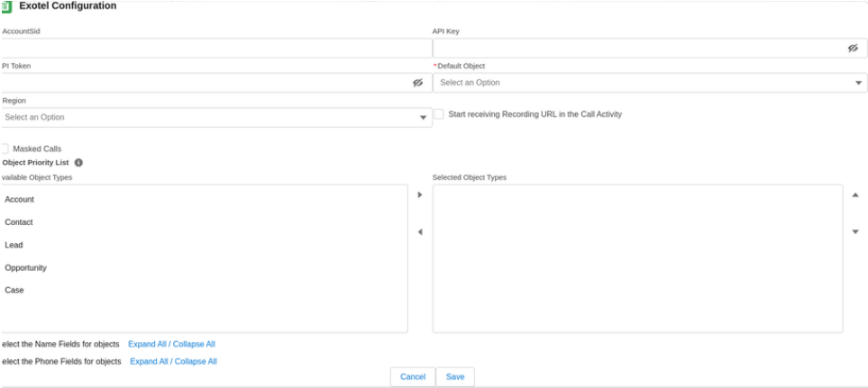Toggle API Key visibility eye icon
868x388 pixels.
[853, 48]
